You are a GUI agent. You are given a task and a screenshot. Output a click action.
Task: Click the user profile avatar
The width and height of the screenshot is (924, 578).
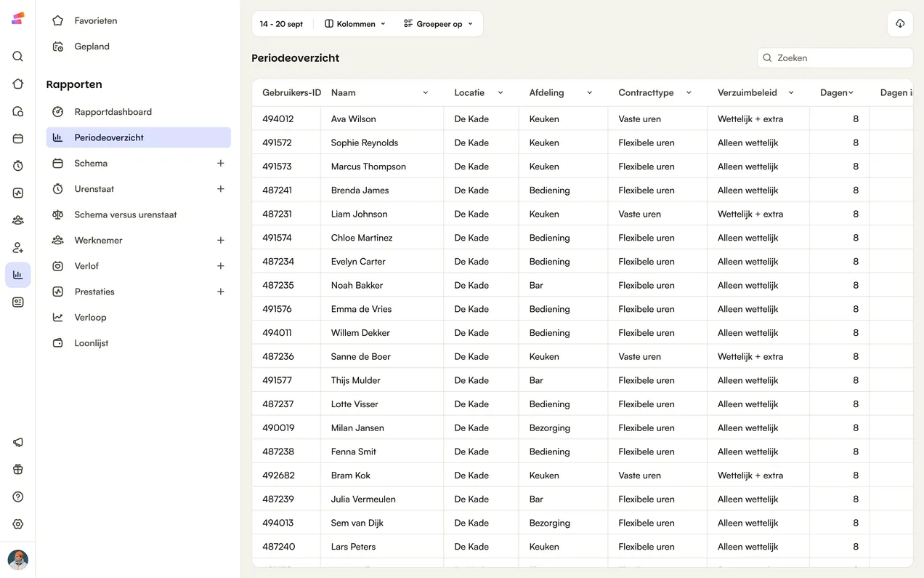coord(18,560)
